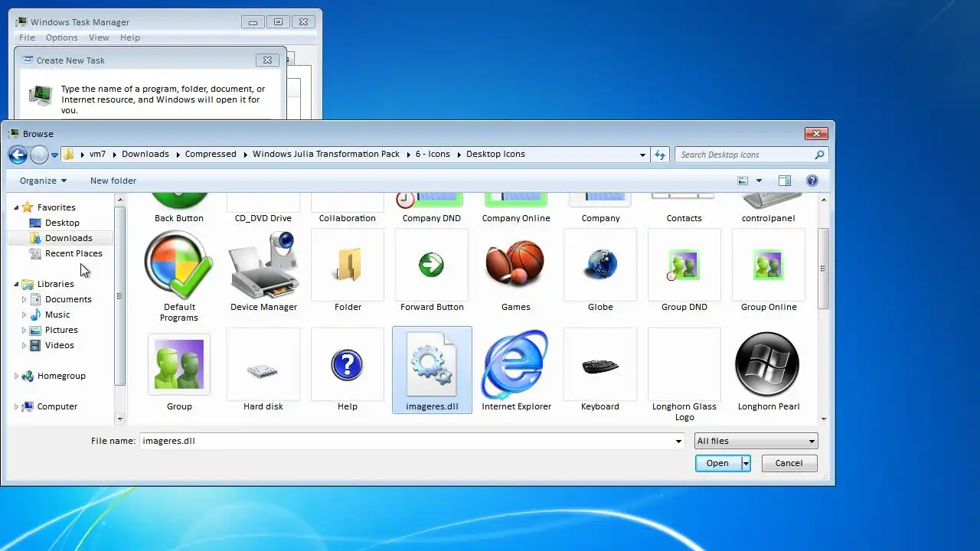This screenshot has height=551, width=980.
Task: Select the Help icon file
Action: point(348,370)
